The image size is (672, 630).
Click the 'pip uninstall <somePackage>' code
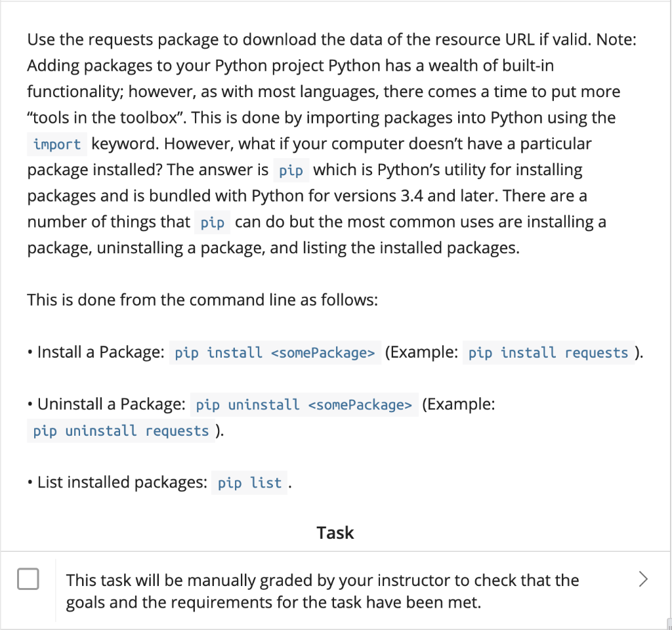pyautogui.click(x=304, y=404)
